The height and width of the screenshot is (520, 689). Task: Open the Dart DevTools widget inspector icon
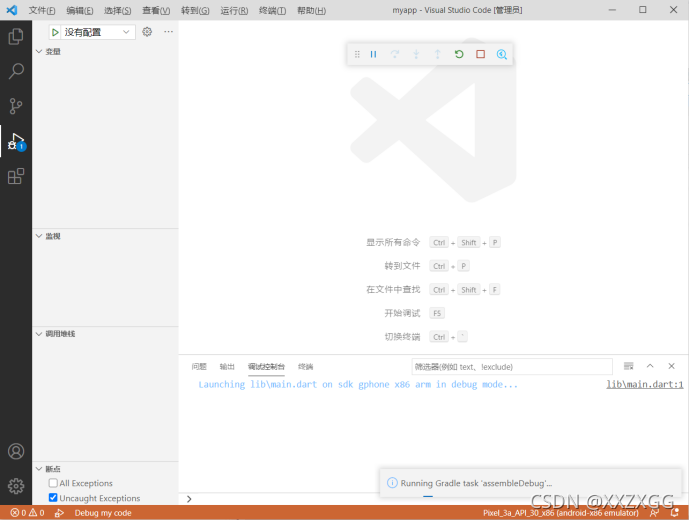(x=502, y=54)
